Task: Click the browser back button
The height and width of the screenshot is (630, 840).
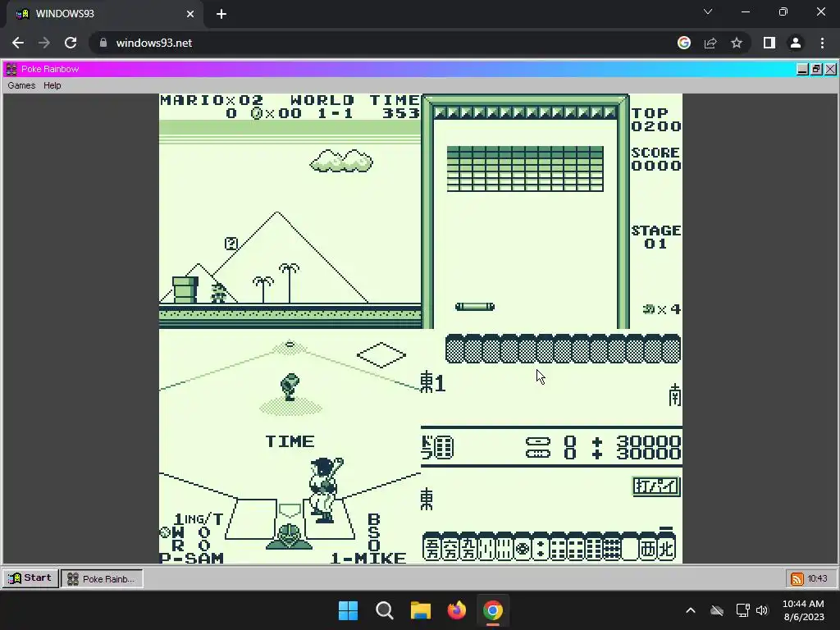Action: (18, 43)
